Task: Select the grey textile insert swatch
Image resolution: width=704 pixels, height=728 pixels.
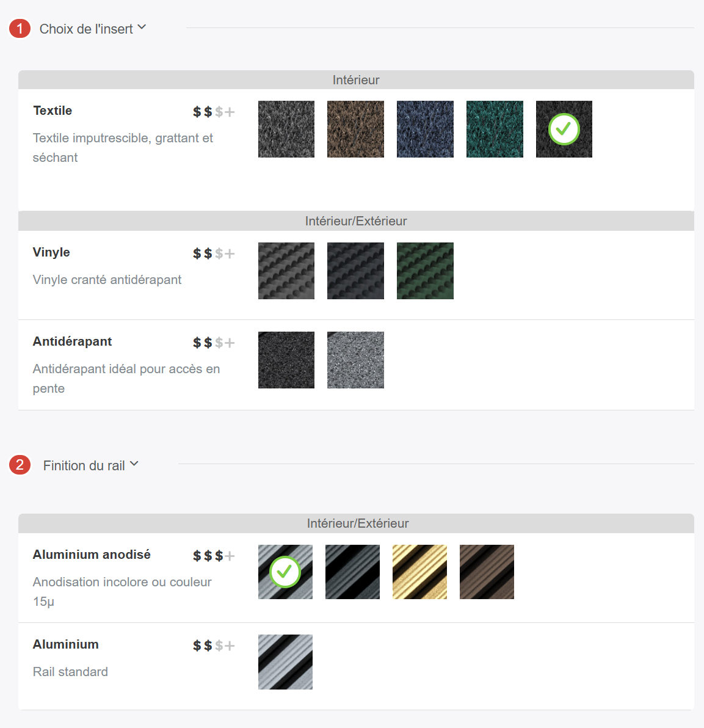Action: (286, 129)
